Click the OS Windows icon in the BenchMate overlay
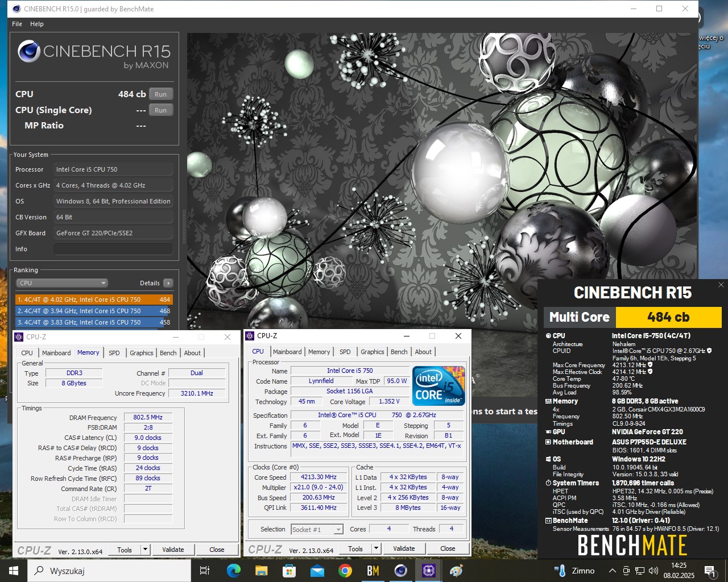This screenshot has width=728, height=582. coord(548,459)
